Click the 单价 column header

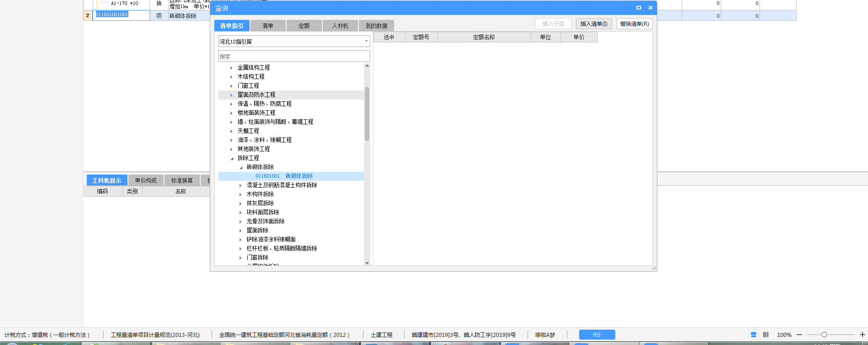tap(579, 37)
